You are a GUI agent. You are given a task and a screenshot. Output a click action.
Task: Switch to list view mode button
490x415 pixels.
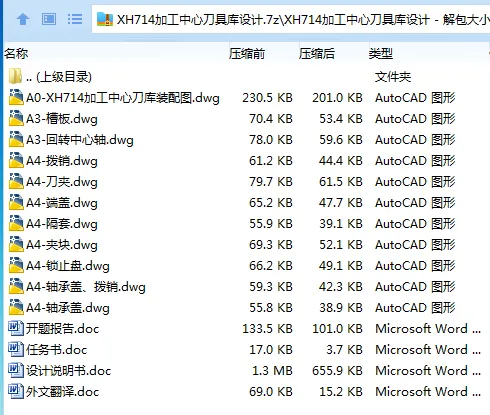pyautogui.click(x=75, y=19)
